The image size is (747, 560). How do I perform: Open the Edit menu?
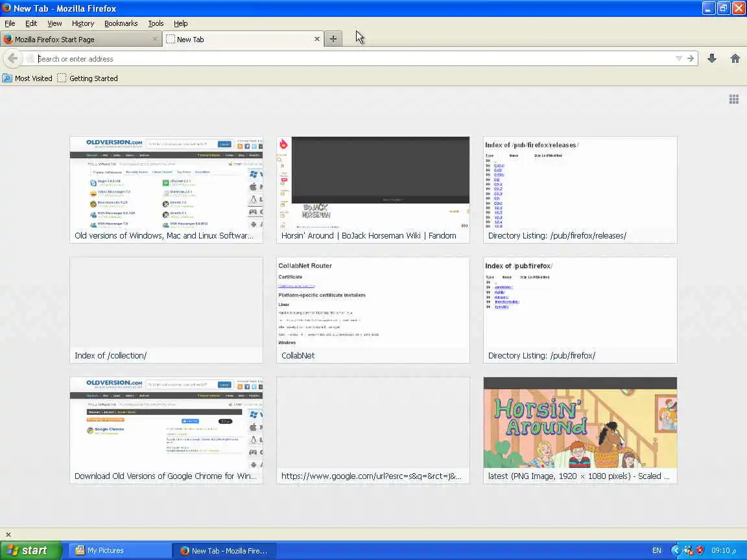click(31, 23)
